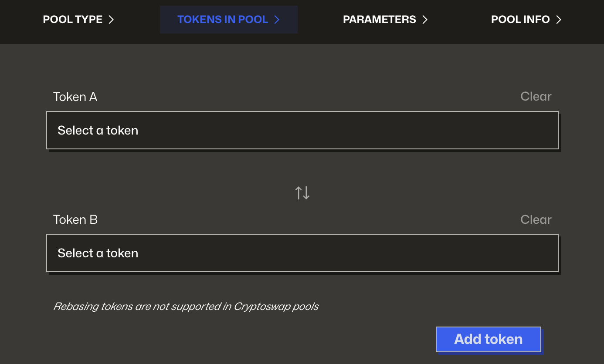
Task: Click the chevron beside Pool Type
Action: 111,20
